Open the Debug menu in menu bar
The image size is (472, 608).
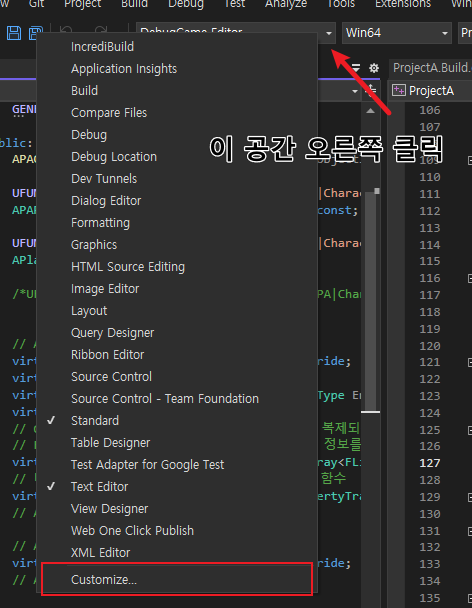click(186, 4)
